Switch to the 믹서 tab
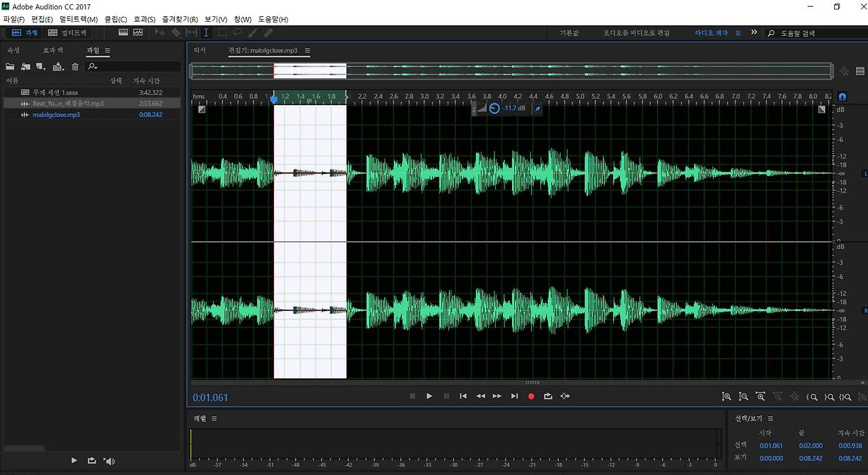The width and height of the screenshot is (868, 475). click(200, 50)
